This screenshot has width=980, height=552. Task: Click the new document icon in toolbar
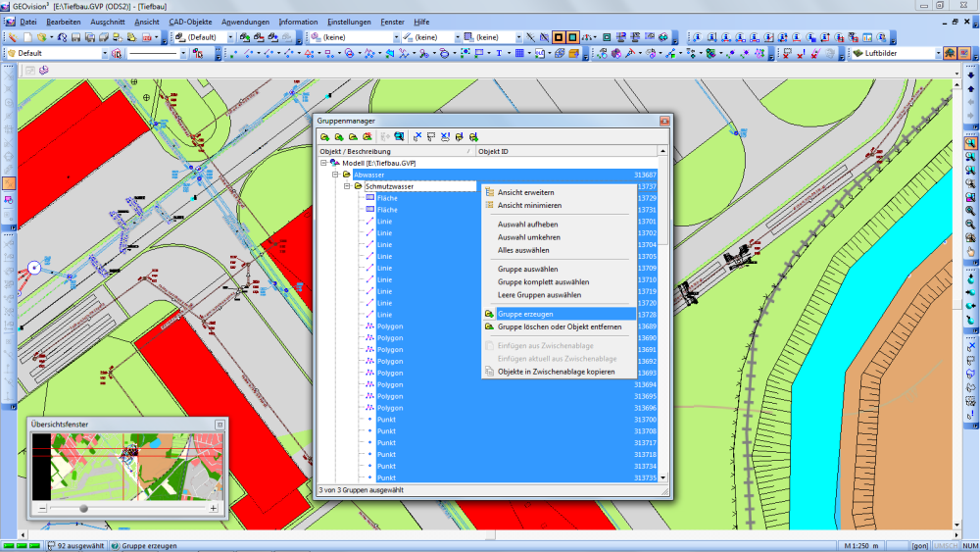28,37
